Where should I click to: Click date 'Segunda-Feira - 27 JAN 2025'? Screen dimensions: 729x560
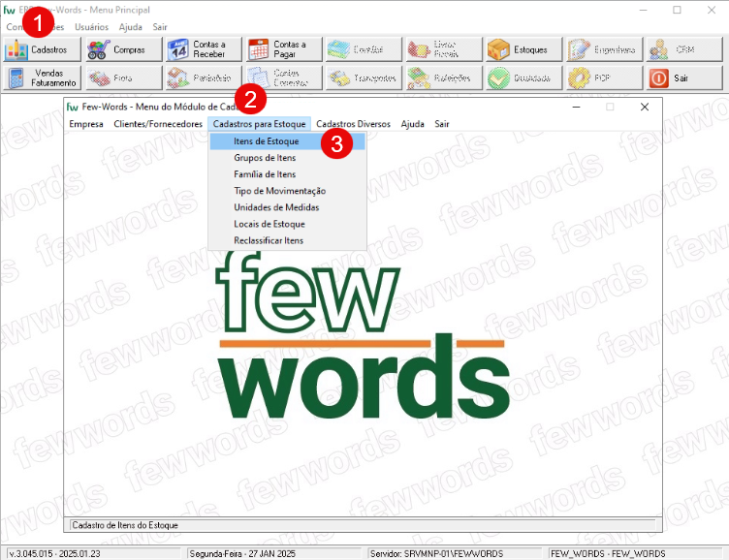[x=242, y=554]
